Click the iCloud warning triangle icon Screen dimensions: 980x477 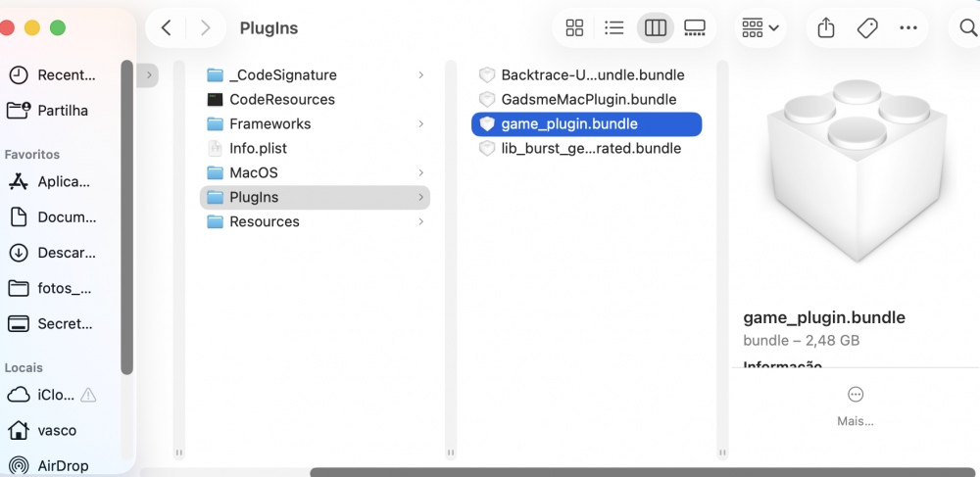click(x=89, y=395)
